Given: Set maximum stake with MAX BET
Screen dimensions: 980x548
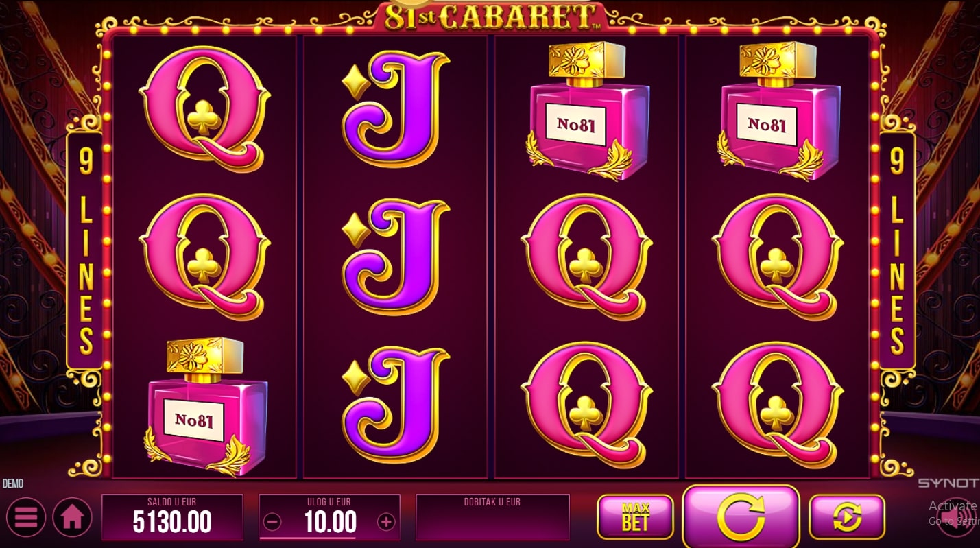Looking at the screenshot, I should coord(636,516).
